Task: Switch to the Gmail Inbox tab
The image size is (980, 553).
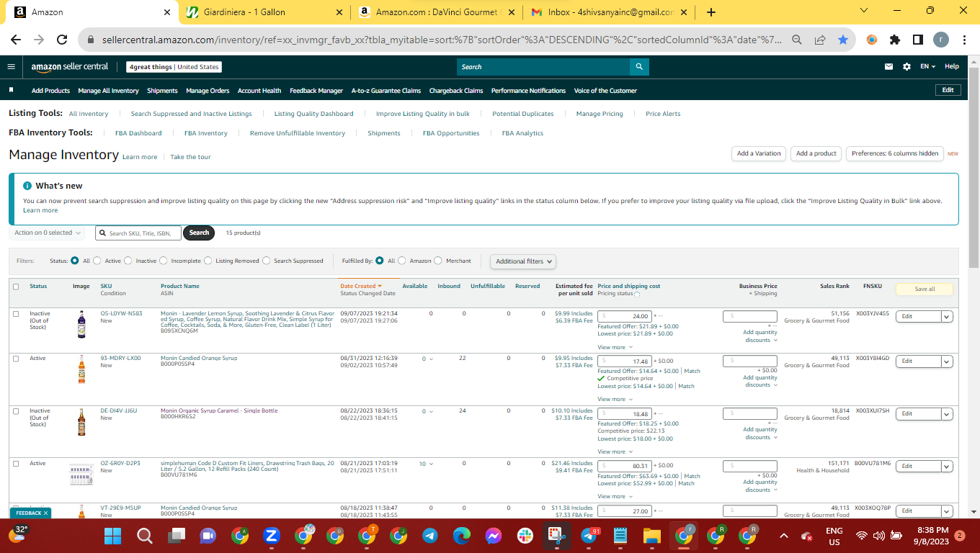Action: click(x=609, y=12)
